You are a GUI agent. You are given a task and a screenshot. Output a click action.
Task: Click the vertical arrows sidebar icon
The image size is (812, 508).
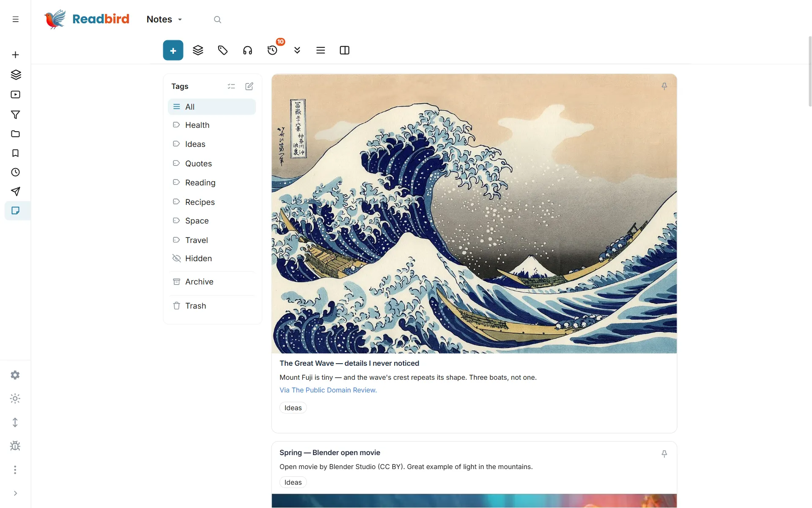15,422
